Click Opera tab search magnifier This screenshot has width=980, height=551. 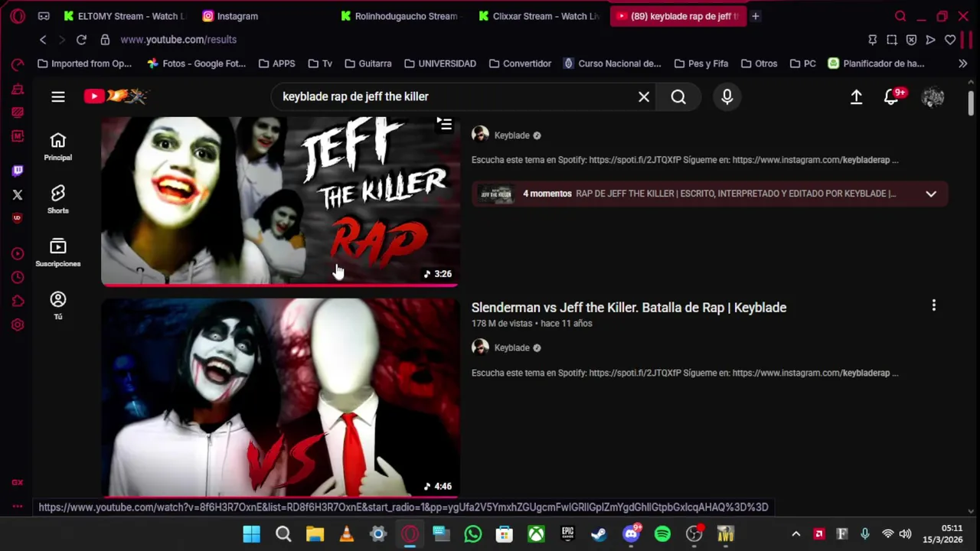[900, 16]
